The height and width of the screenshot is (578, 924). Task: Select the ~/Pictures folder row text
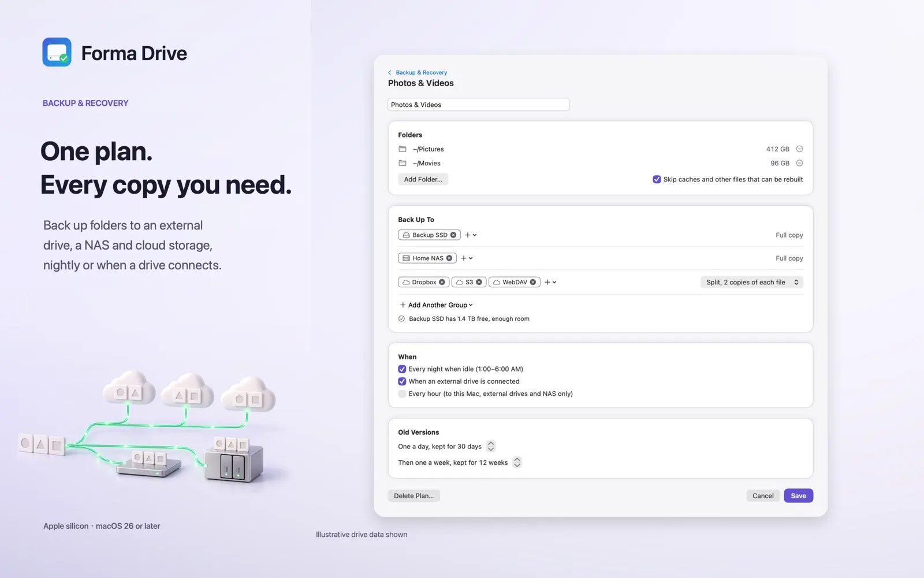428,149
